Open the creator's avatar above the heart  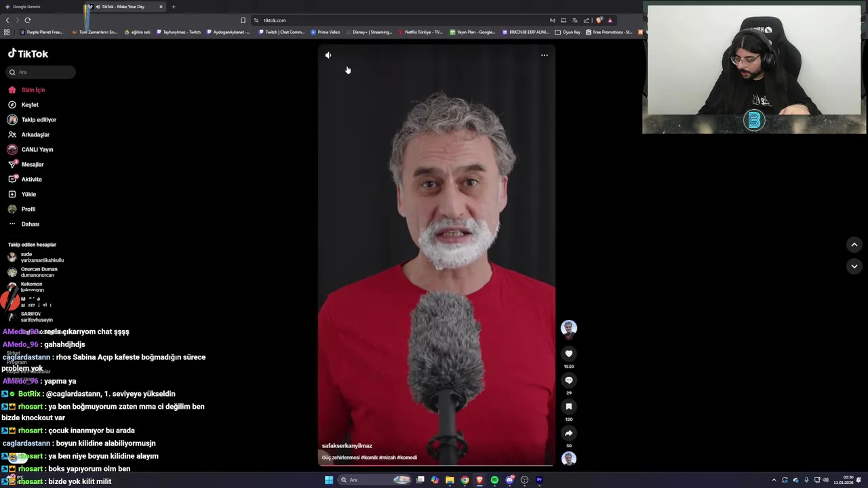point(569,329)
